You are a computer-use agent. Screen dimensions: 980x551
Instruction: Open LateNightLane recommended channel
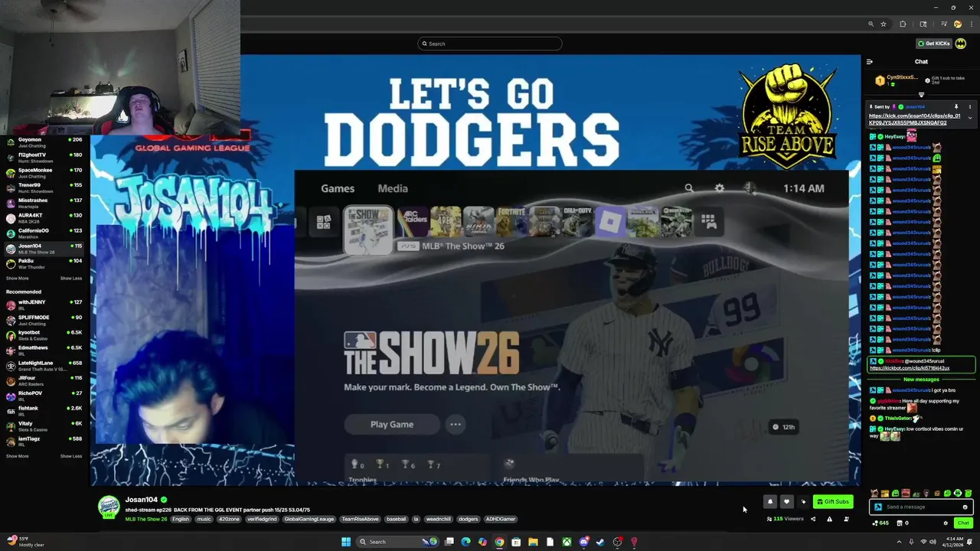tap(44, 365)
